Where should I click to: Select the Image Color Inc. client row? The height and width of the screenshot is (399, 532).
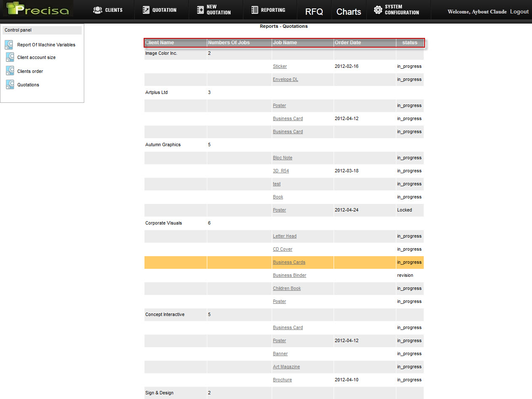pyautogui.click(x=284, y=53)
